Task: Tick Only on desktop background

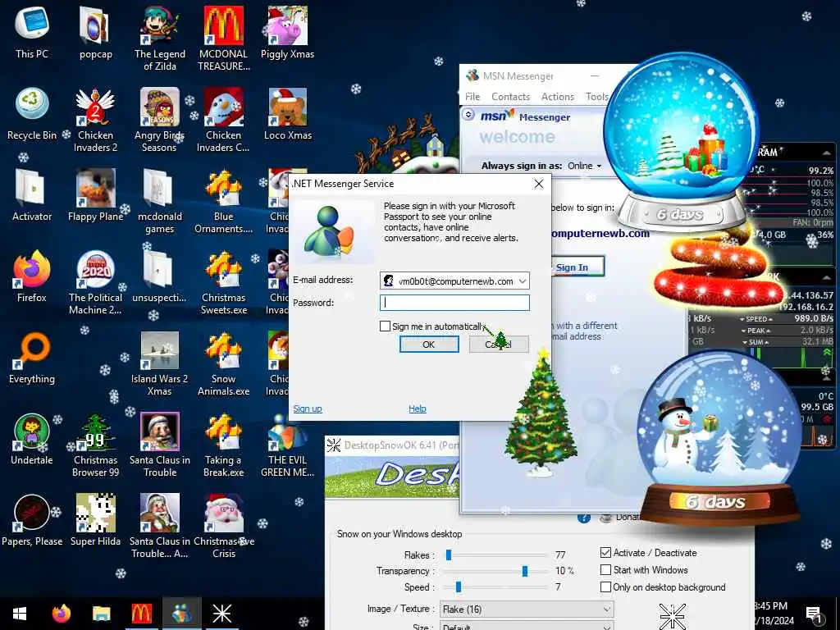Action: (x=605, y=587)
